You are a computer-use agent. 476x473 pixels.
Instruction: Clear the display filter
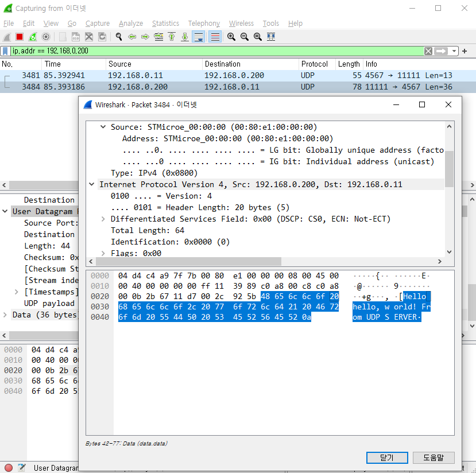(428, 51)
